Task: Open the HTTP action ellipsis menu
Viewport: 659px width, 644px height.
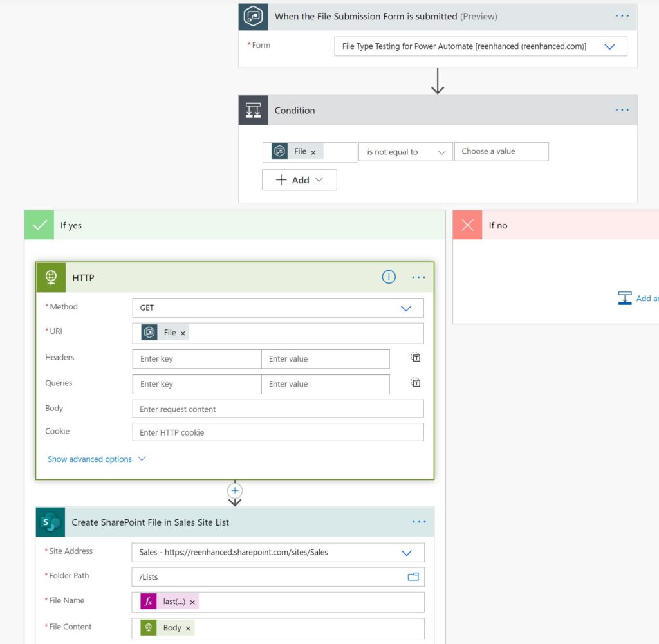Action: click(x=418, y=277)
